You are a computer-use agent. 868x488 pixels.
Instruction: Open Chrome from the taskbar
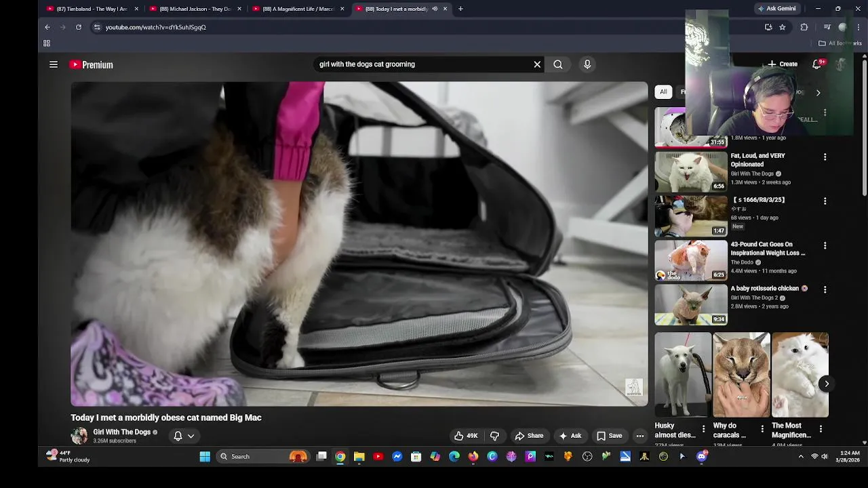point(340,457)
